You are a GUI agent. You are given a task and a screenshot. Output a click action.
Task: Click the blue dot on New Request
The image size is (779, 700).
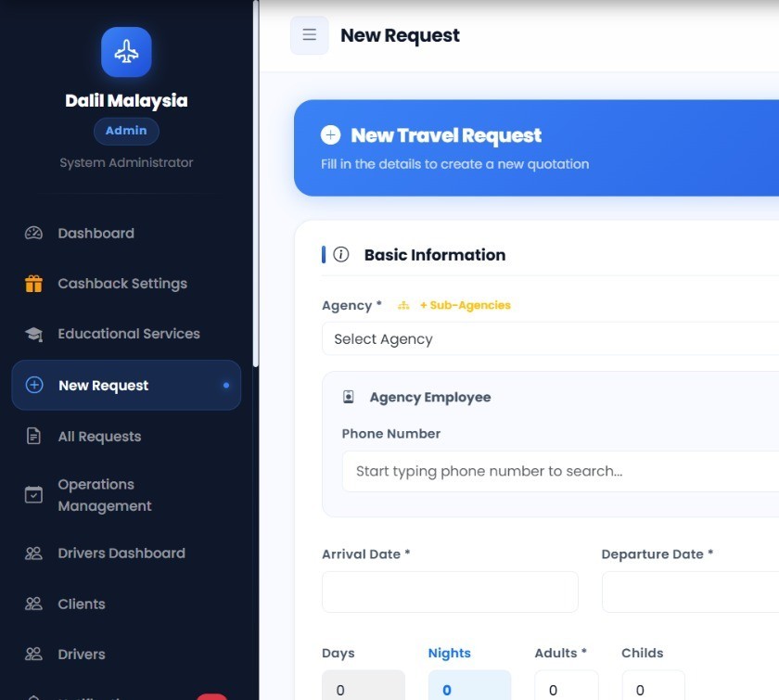point(226,385)
